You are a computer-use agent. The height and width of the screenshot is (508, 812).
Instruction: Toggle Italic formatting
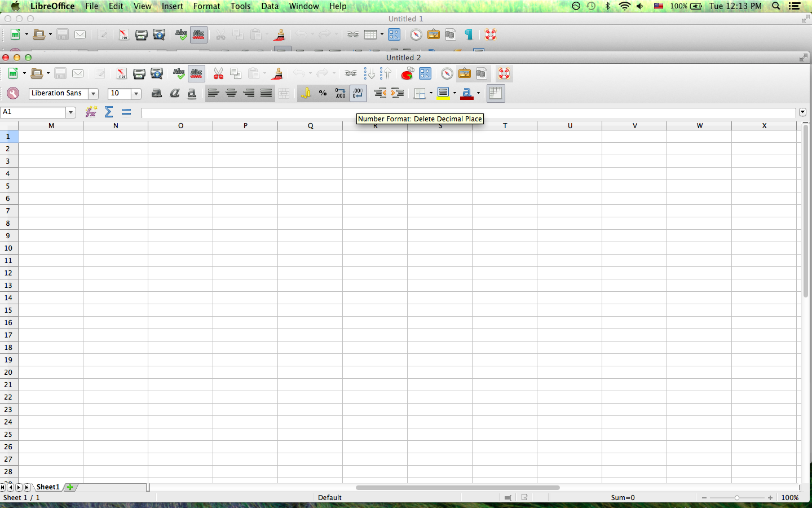pos(174,94)
